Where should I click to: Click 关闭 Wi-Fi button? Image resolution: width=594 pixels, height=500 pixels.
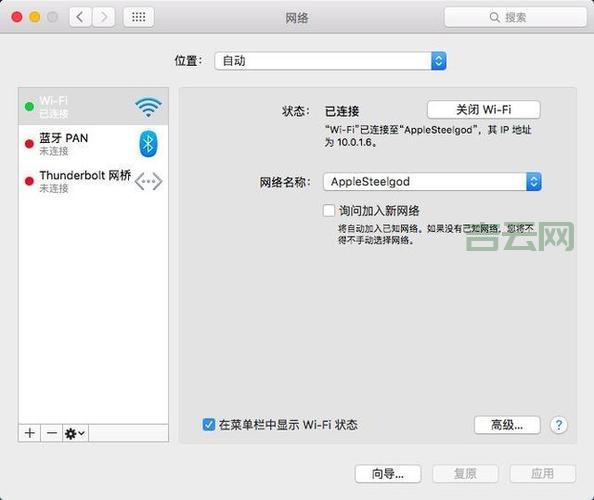point(483,110)
